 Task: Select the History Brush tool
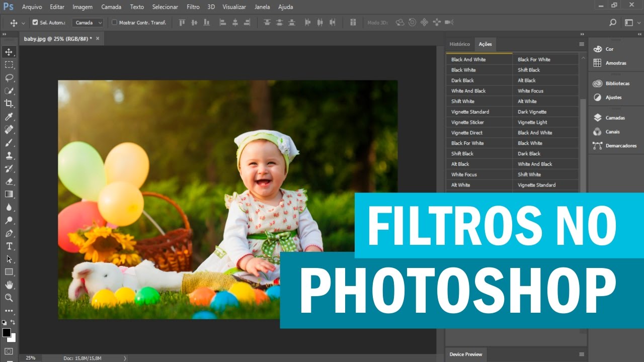(9, 168)
